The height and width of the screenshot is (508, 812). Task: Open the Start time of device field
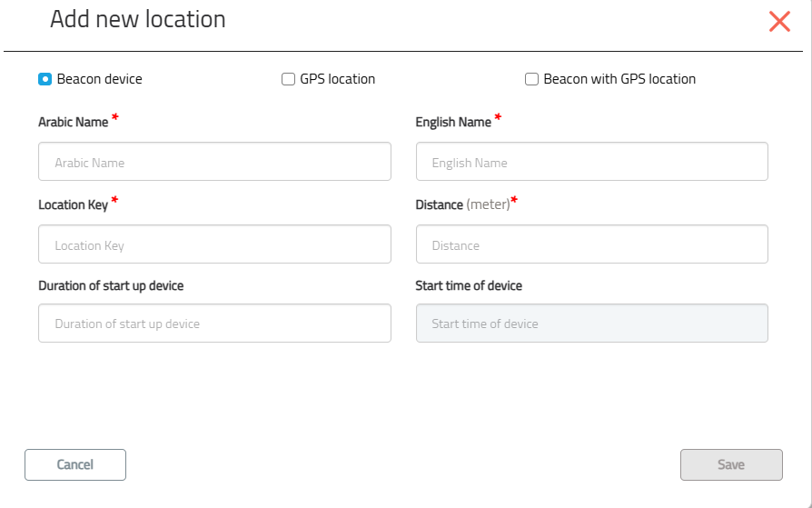tap(592, 323)
